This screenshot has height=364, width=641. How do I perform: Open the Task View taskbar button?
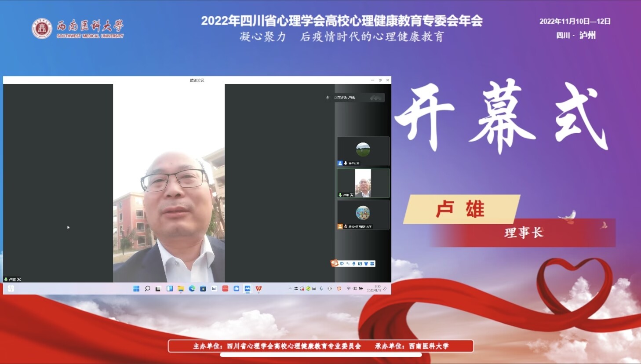pos(158,288)
